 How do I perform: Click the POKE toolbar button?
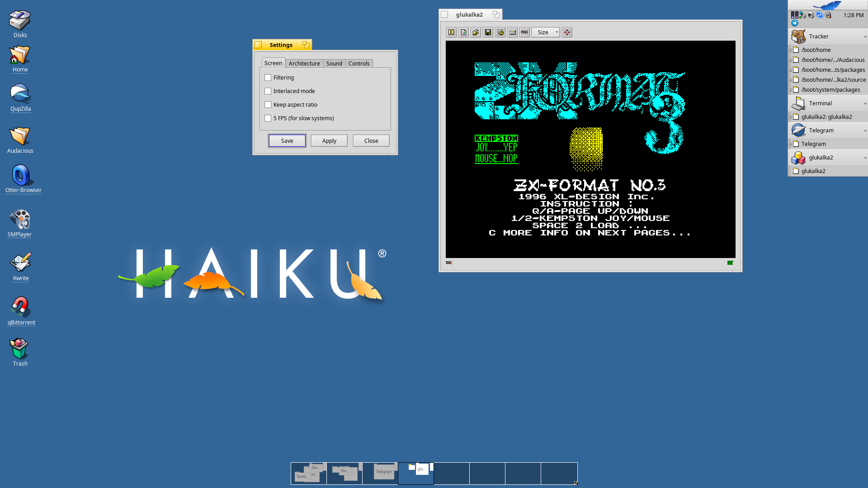tap(524, 32)
